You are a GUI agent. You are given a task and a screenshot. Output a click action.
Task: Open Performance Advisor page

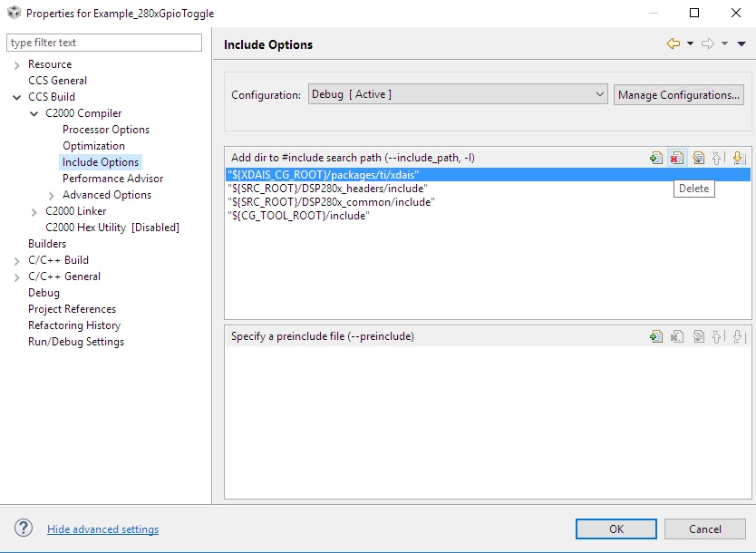click(112, 179)
